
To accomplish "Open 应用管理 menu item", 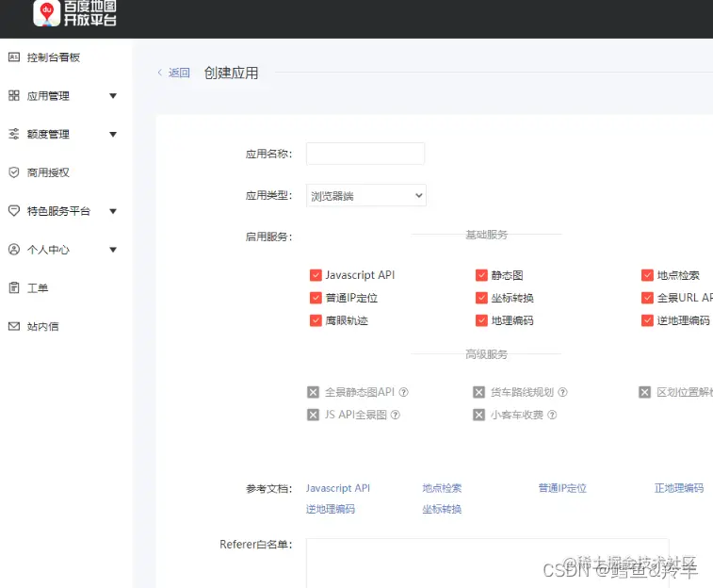I will pos(48,96).
